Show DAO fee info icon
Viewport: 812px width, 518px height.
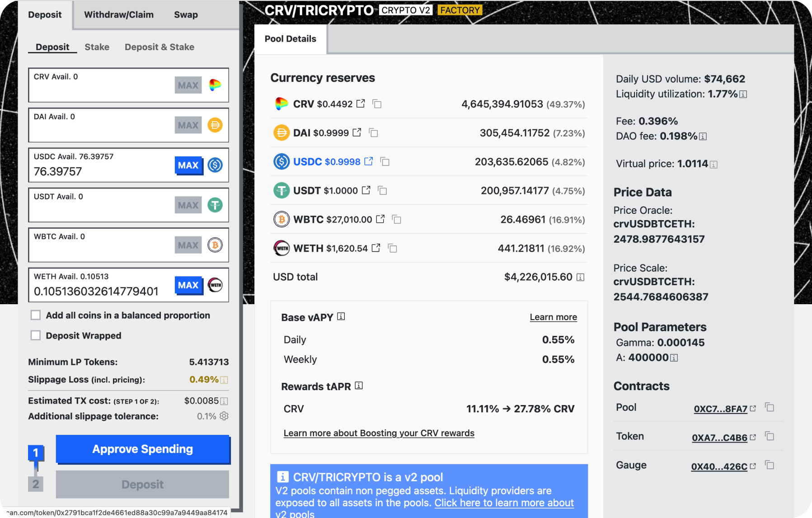(x=703, y=137)
